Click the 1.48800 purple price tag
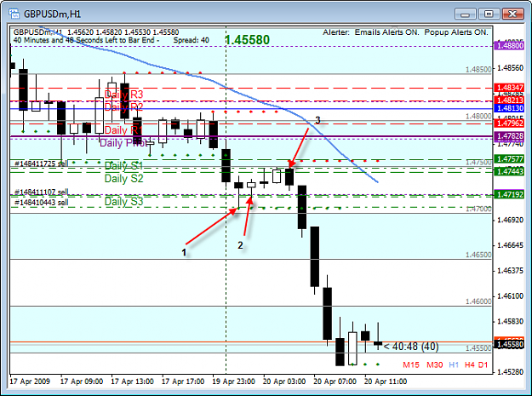 [x=510, y=45]
